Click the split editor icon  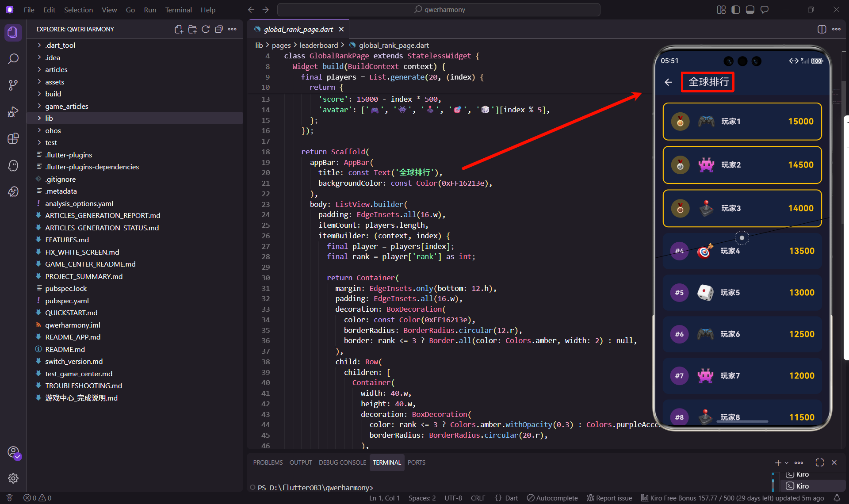[x=822, y=29]
